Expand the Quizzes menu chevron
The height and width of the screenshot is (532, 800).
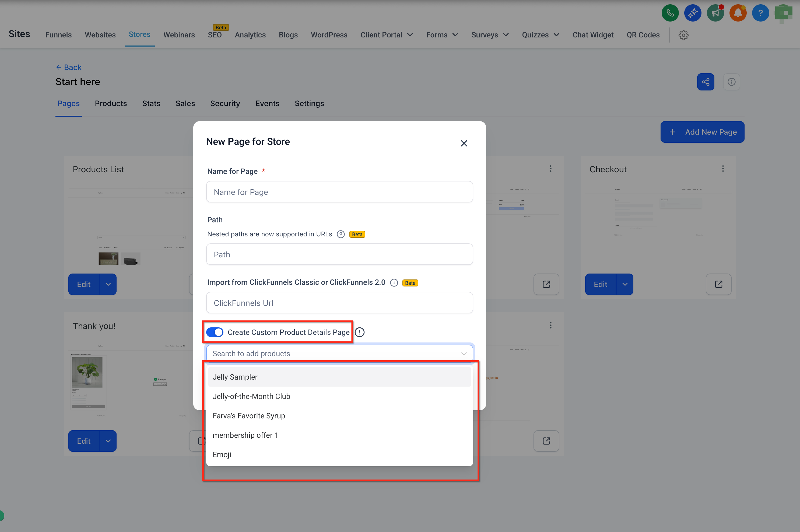[556, 35]
